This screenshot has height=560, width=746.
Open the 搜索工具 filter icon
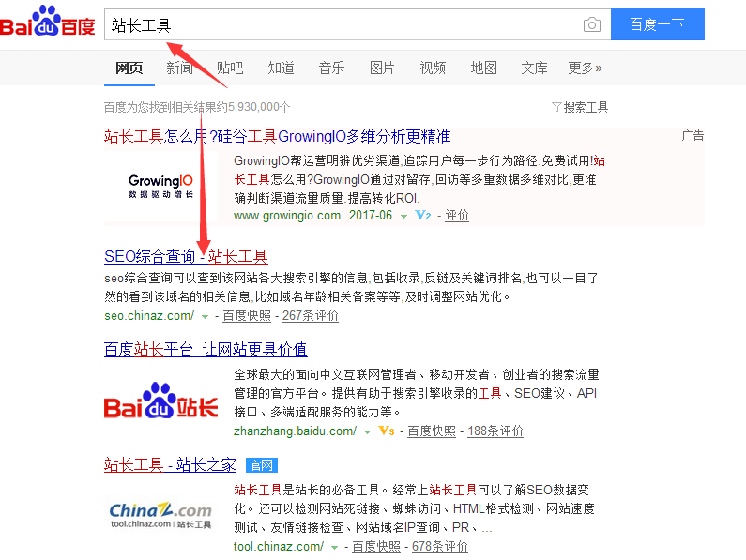click(x=556, y=107)
